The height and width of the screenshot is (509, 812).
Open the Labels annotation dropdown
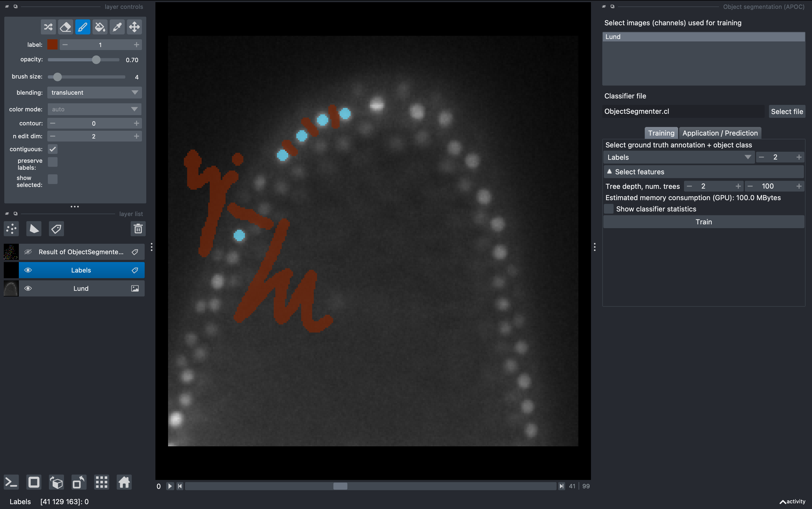coord(679,157)
